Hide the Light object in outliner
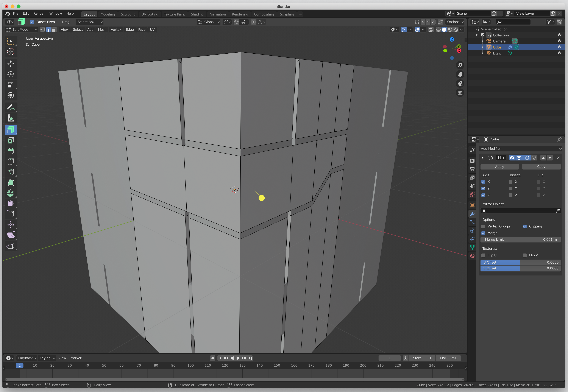The width and height of the screenshot is (568, 392). [x=559, y=53]
